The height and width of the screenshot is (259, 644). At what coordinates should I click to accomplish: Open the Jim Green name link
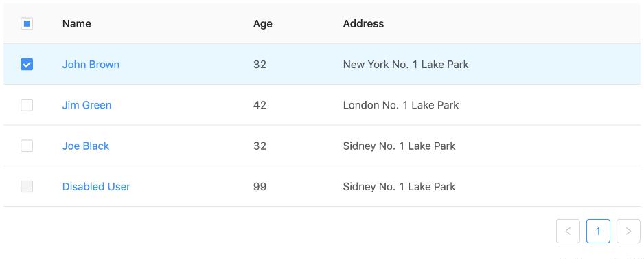pyautogui.click(x=87, y=105)
